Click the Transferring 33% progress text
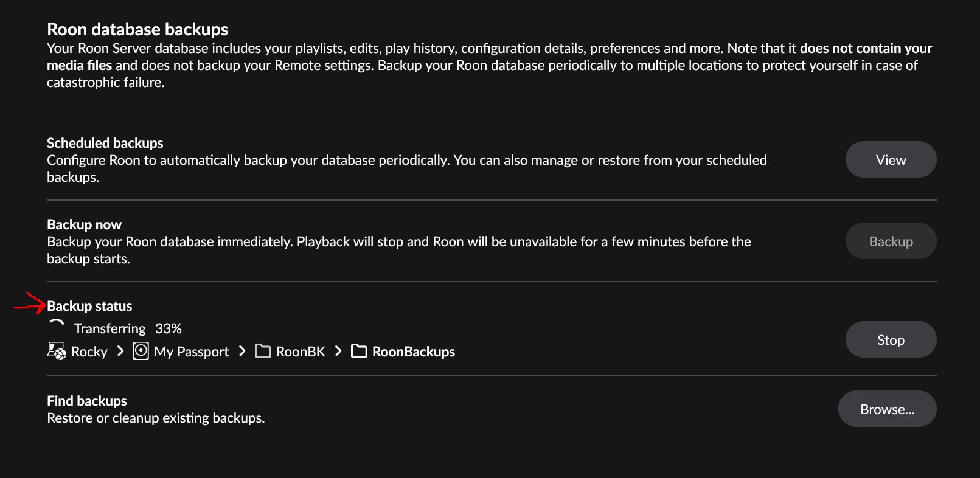This screenshot has width=980, height=478. point(128,328)
